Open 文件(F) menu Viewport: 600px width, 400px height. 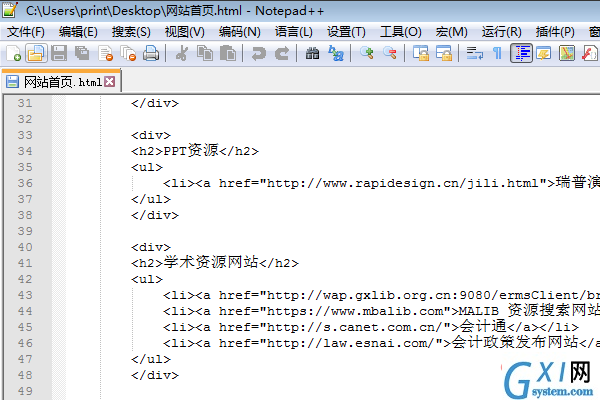[26, 32]
